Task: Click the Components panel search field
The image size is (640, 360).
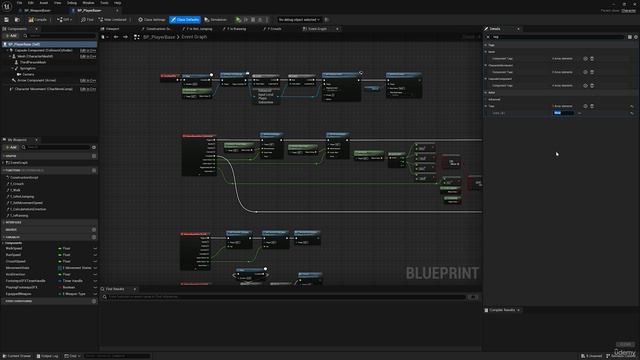Action: click(59, 36)
